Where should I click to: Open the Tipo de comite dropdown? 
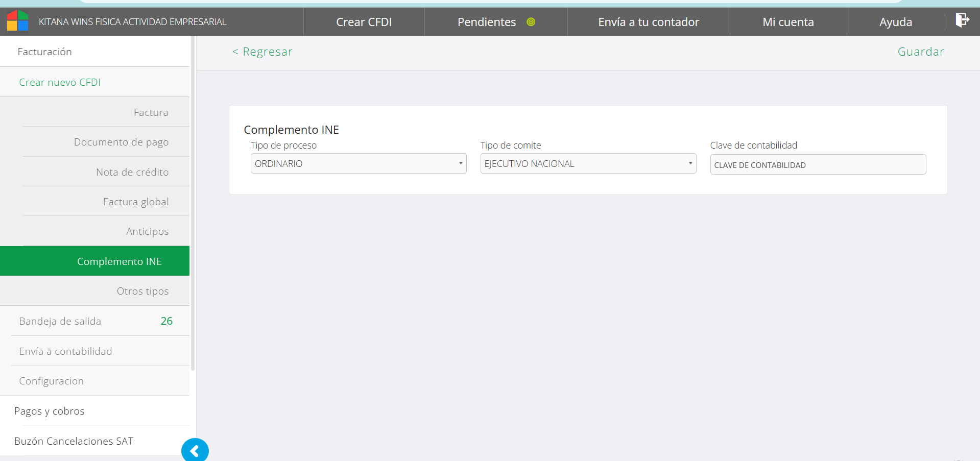click(x=588, y=164)
